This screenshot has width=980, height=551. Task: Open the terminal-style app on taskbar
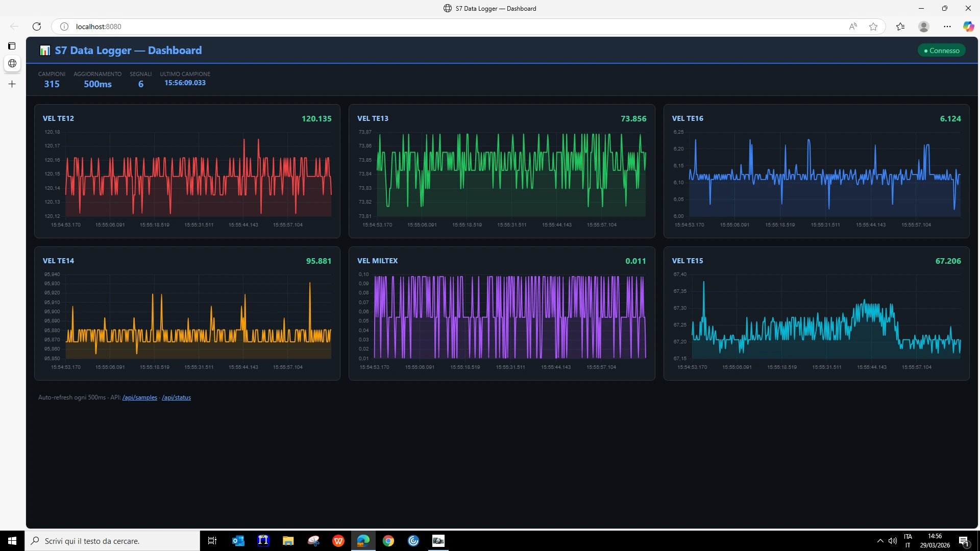point(438,541)
